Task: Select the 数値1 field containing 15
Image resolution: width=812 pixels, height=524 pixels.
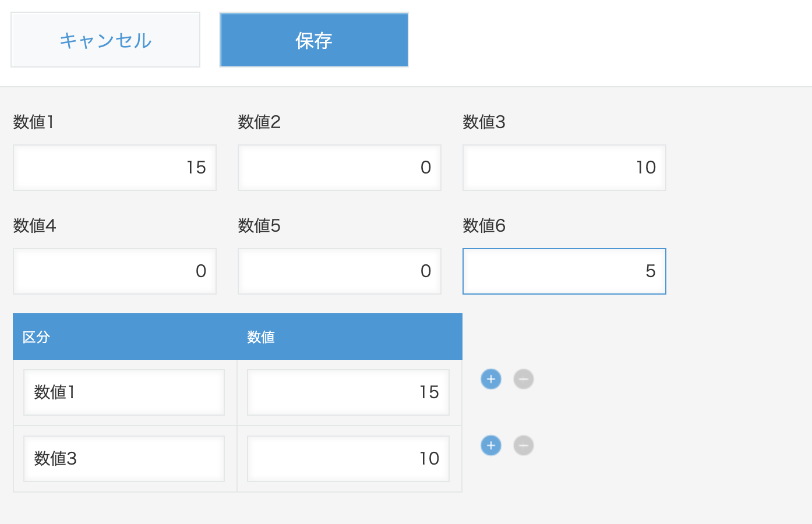Action: 114,167
